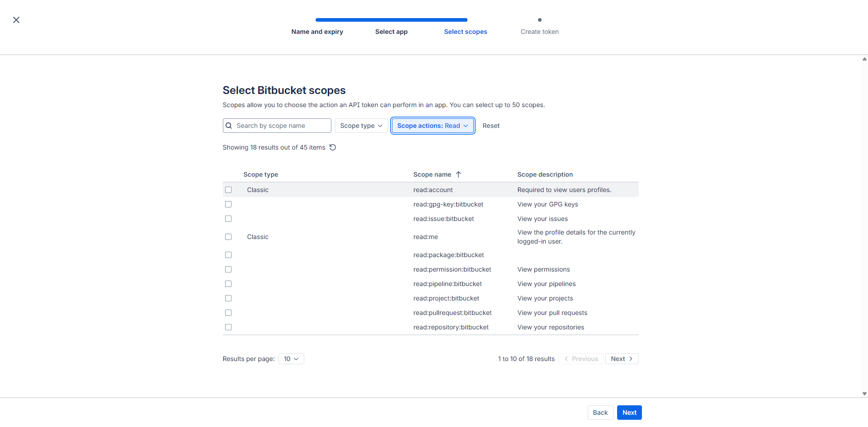The height and width of the screenshot is (427, 868).
Task: Click the Previous chevron icon
Action: (x=566, y=359)
